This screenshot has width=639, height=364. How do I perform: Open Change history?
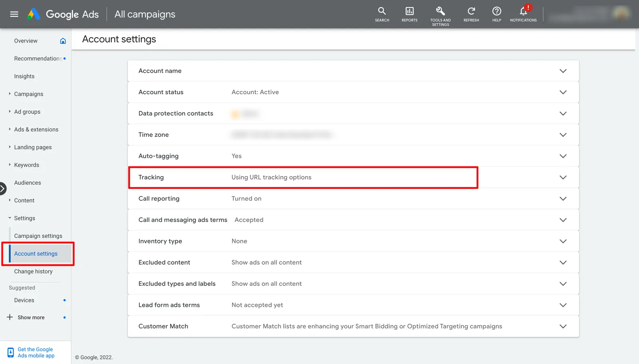point(34,271)
